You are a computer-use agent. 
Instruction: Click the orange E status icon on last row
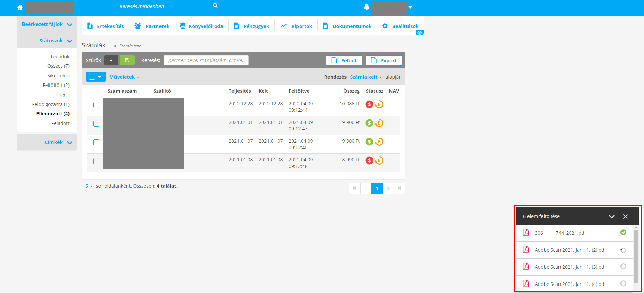[379, 160]
